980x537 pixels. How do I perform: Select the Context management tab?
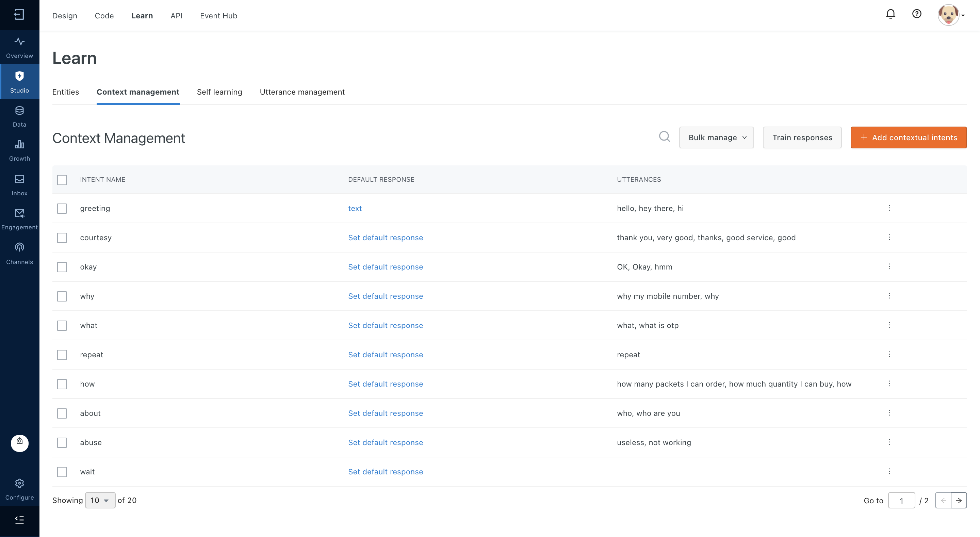[138, 92]
